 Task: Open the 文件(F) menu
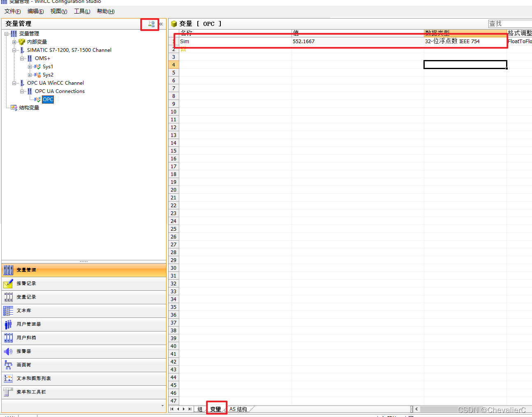click(13, 12)
